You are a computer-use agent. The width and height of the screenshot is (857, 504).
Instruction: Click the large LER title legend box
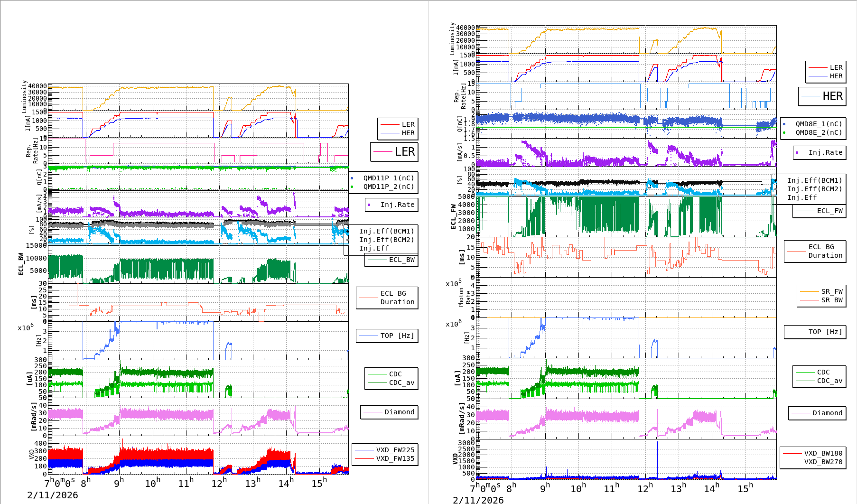pos(394,152)
